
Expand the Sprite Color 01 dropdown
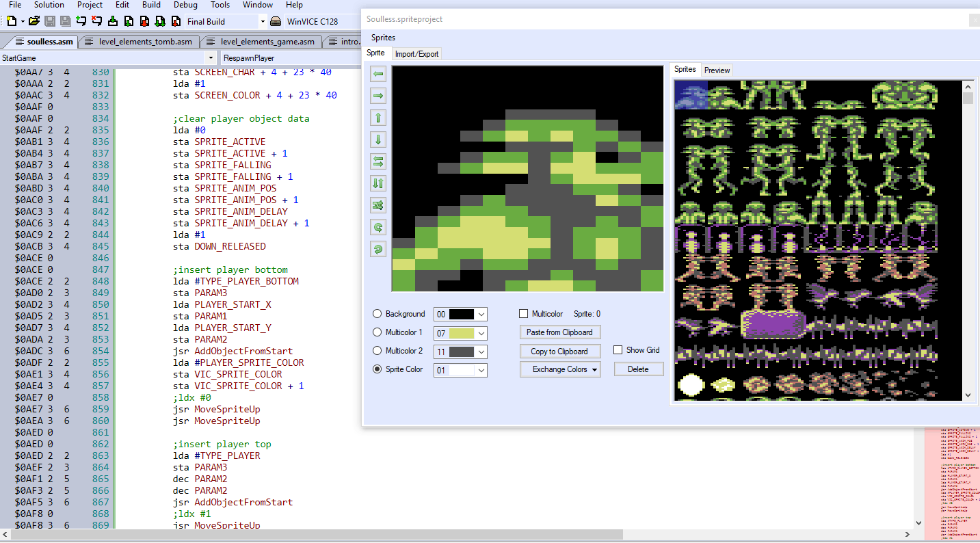tap(481, 370)
